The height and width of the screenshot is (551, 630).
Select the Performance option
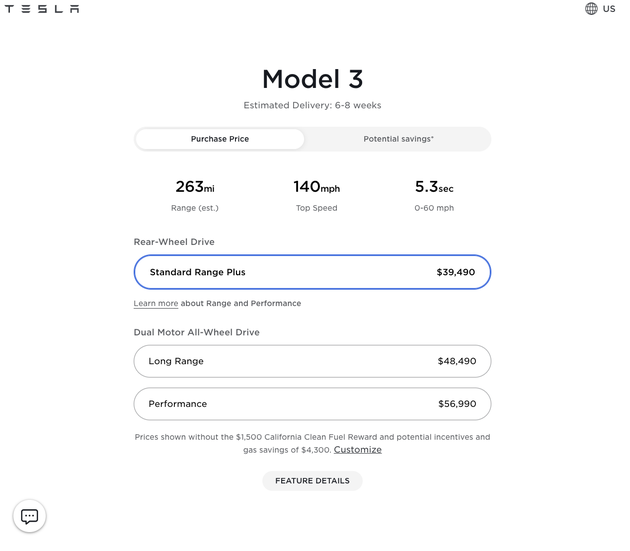tap(312, 404)
